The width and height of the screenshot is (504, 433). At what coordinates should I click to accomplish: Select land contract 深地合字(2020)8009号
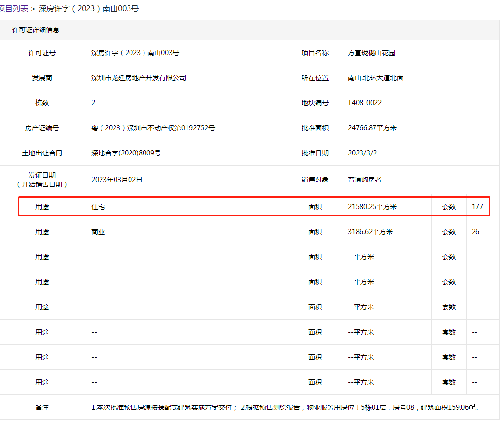click(x=126, y=153)
